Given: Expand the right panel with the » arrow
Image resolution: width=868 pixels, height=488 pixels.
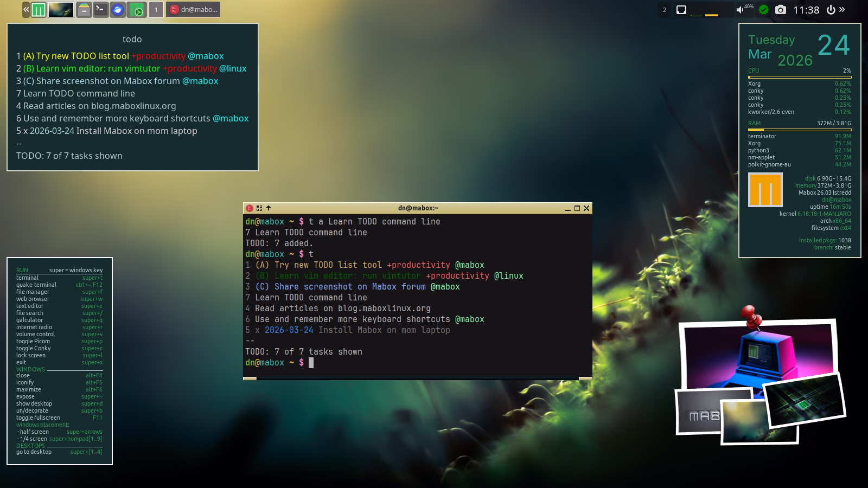Looking at the screenshot, I should coord(843,9).
